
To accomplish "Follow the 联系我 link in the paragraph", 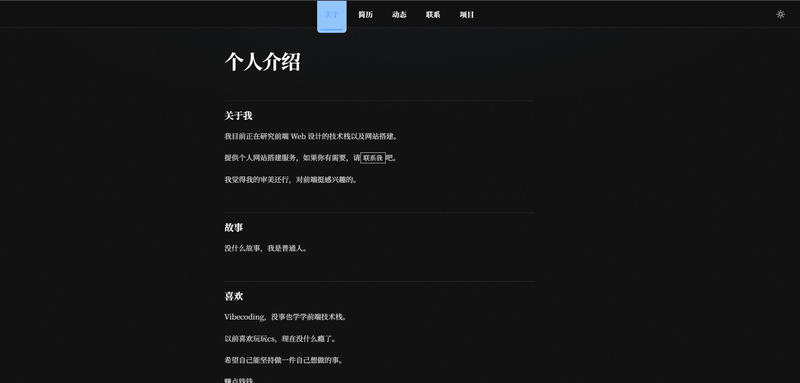I will point(373,158).
